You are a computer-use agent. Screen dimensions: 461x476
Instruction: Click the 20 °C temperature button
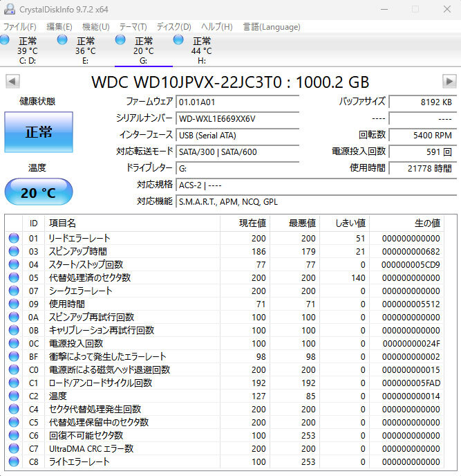[39, 192]
